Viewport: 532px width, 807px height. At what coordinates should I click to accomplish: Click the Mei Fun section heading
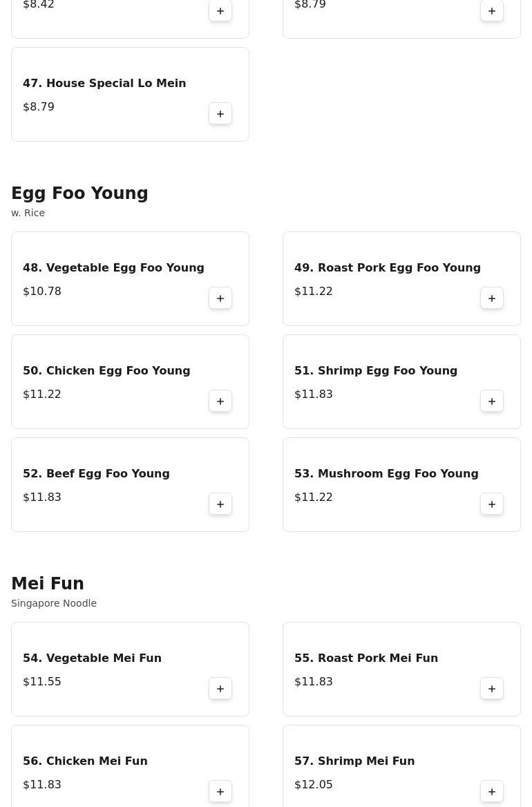[48, 584]
